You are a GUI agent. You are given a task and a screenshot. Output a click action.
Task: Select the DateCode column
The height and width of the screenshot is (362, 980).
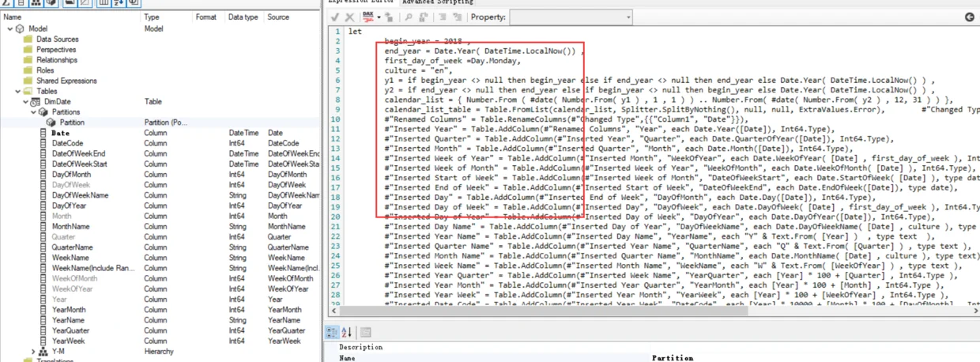click(67, 143)
